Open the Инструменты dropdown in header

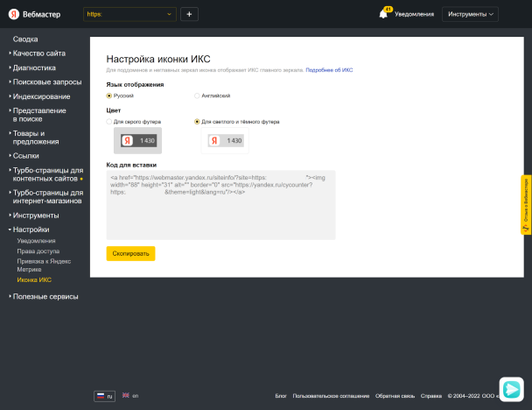coord(471,14)
